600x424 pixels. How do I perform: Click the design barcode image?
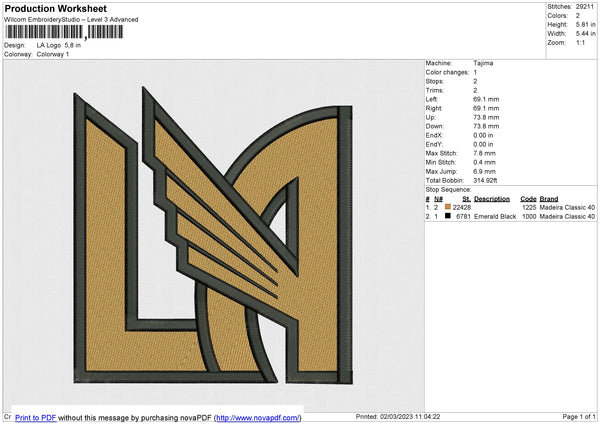click(64, 32)
